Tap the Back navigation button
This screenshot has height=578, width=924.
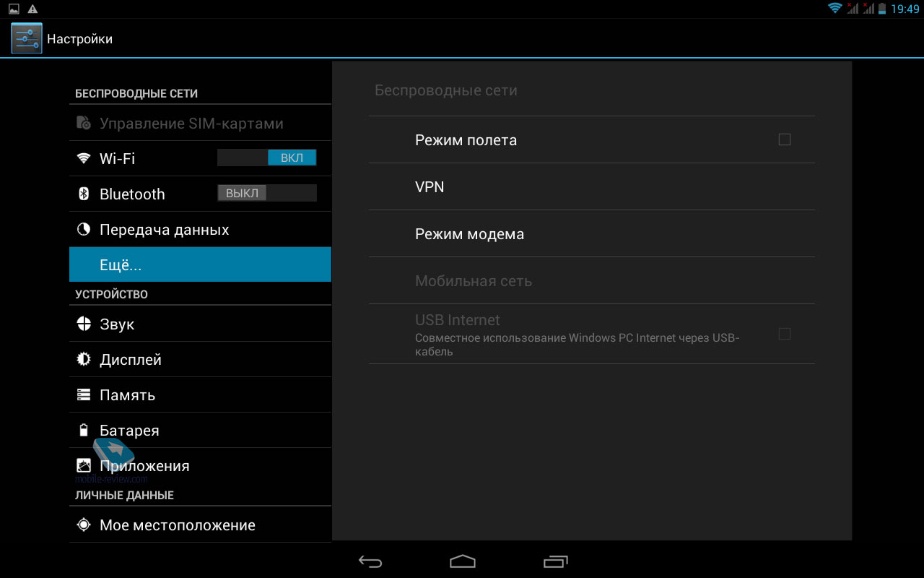click(370, 561)
